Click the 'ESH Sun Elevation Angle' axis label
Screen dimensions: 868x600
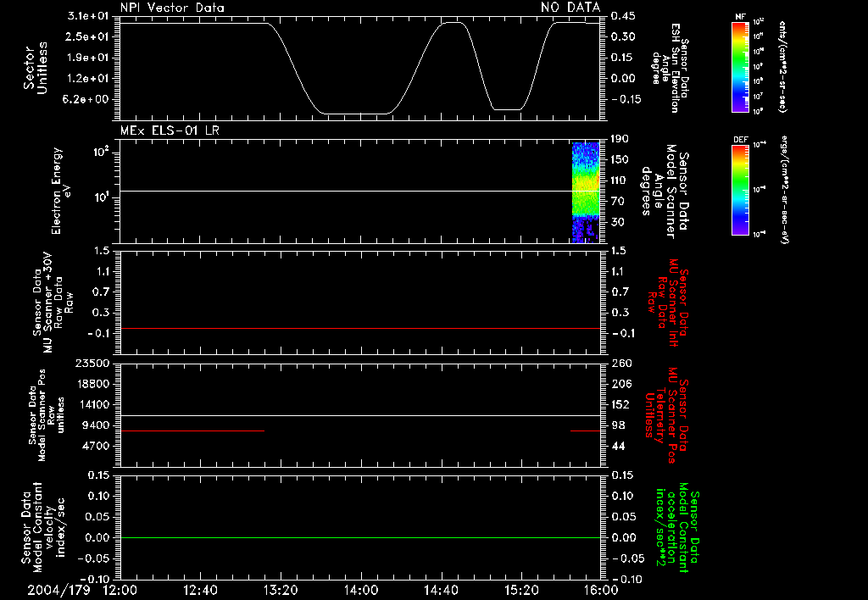pyautogui.click(x=670, y=68)
